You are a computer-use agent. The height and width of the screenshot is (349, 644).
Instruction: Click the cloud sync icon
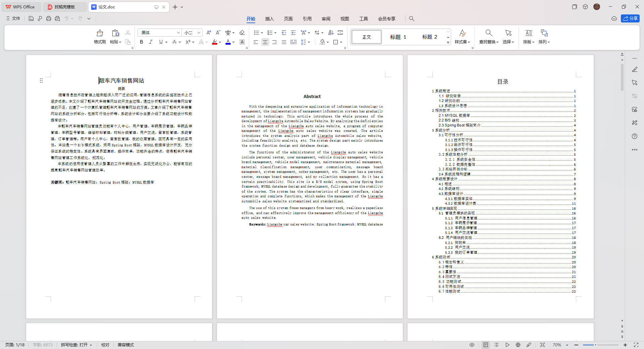click(614, 18)
